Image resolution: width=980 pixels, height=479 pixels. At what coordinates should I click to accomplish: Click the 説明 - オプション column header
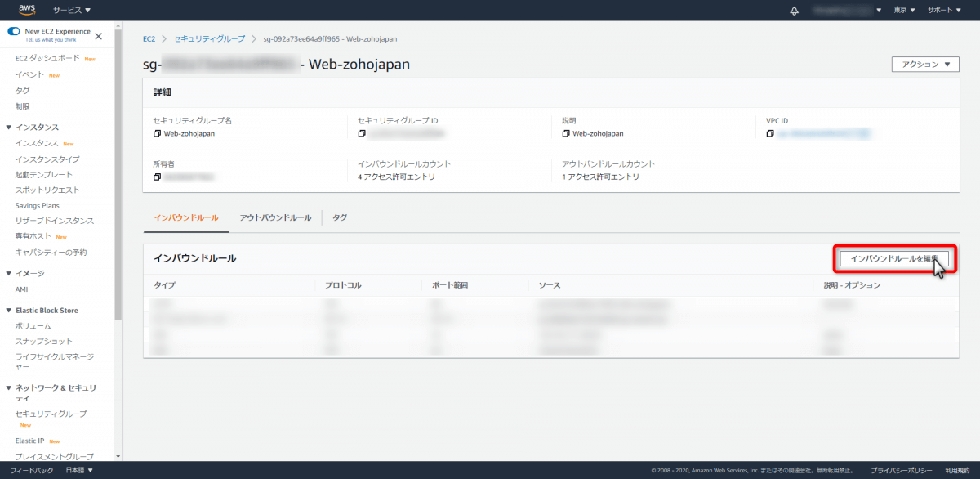[852, 285]
